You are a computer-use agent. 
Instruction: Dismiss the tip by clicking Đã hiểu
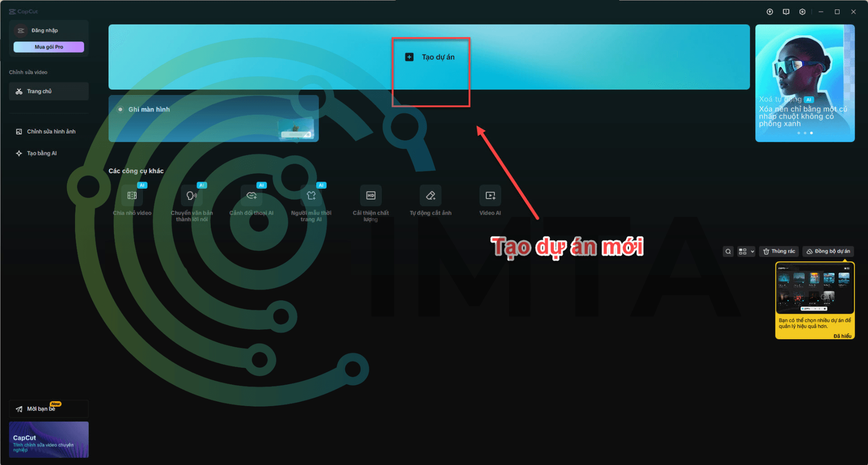click(x=842, y=336)
